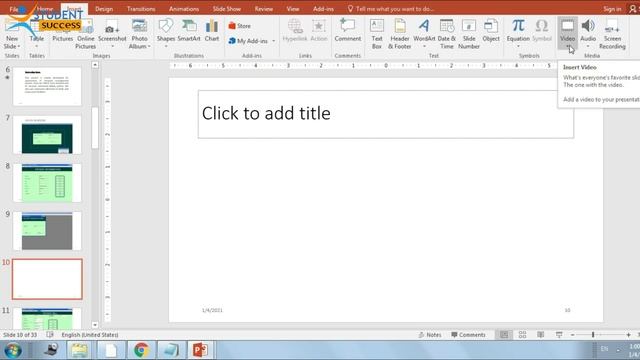This screenshot has height=360, width=640.
Task: Switch to Reading view
Action: point(540,335)
